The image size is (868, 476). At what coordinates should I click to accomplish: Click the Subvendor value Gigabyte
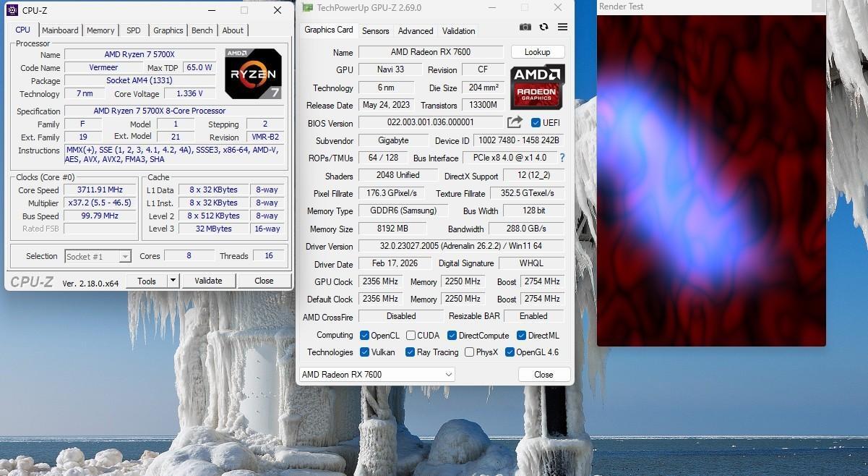pyautogui.click(x=393, y=140)
